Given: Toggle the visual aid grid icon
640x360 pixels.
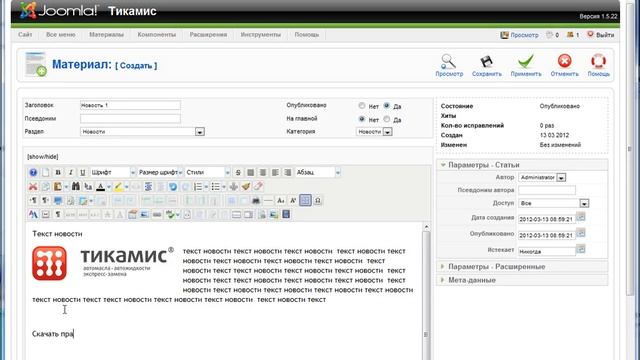Looking at the screenshot, I should pos(305,200).
